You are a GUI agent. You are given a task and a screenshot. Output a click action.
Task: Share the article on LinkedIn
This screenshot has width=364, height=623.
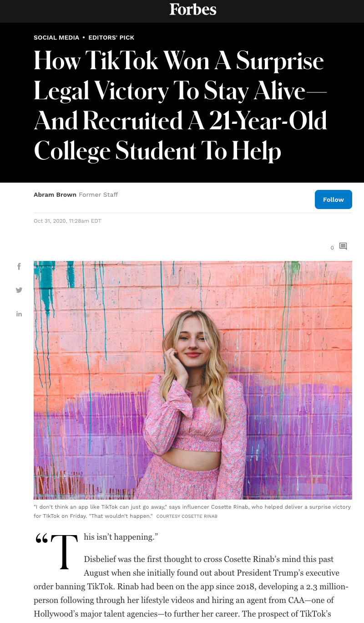pos(19,314)
